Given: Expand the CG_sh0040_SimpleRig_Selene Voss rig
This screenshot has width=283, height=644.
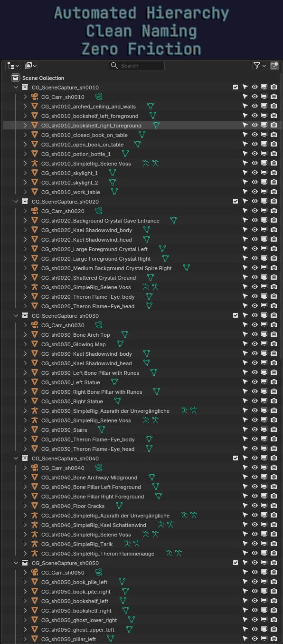Looking at the screenshot, I should (25, 535).
